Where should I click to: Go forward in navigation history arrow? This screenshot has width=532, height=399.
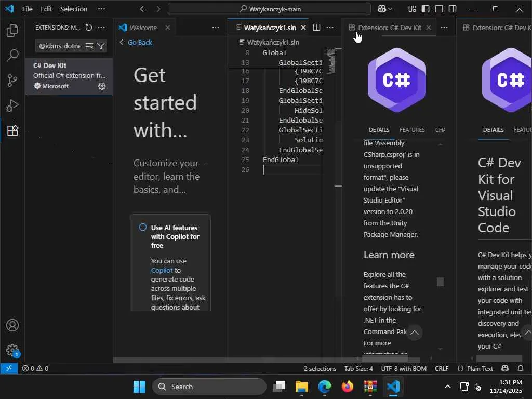(157, 9)
